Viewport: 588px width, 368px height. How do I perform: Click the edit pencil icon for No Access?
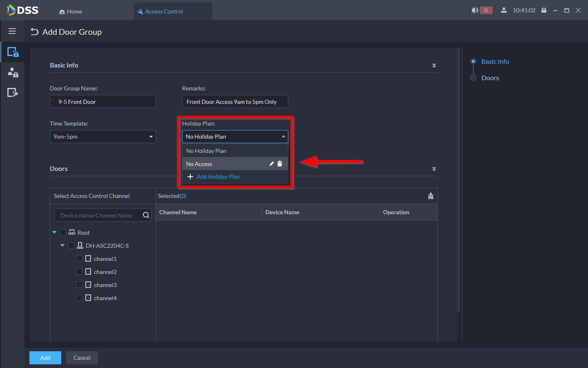(272, 164)
